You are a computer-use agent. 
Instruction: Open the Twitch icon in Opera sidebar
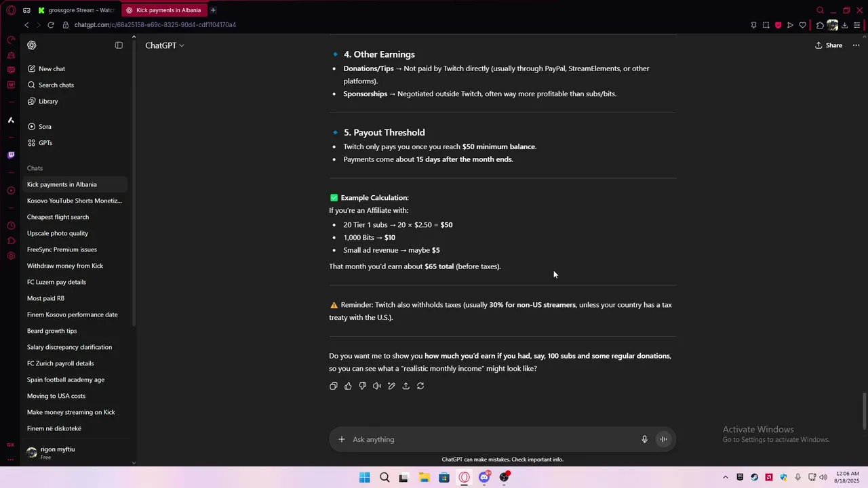[11, 155]
